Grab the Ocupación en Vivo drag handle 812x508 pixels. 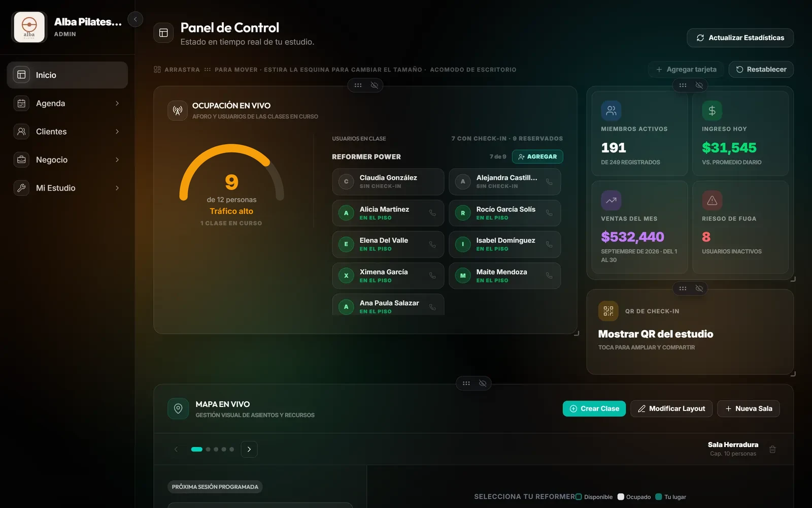358,85
